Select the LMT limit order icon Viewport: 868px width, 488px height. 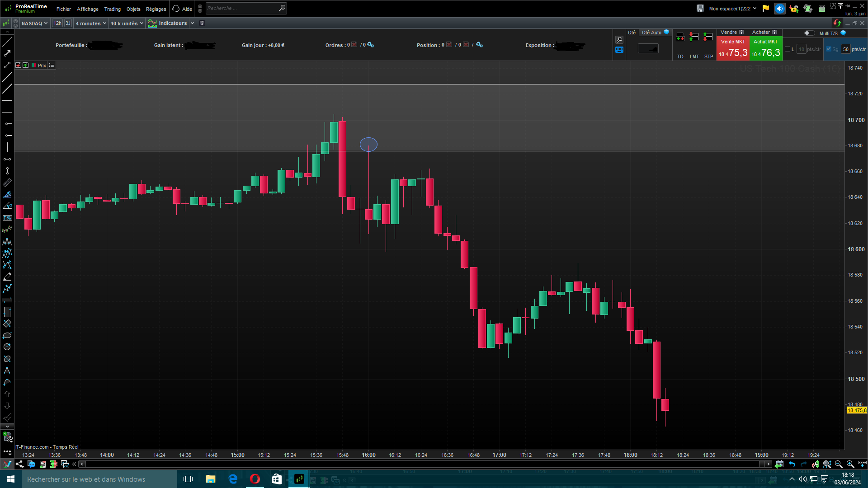(694, 37)
